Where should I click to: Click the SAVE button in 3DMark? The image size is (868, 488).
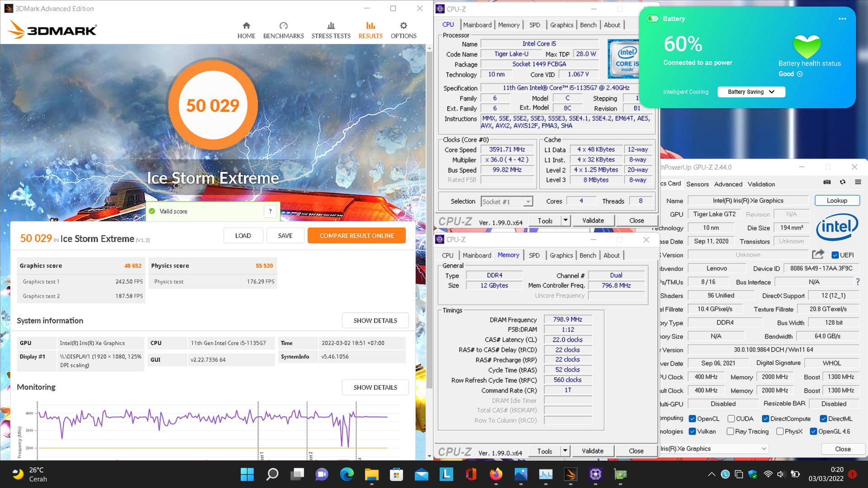(x=285, y=235)
